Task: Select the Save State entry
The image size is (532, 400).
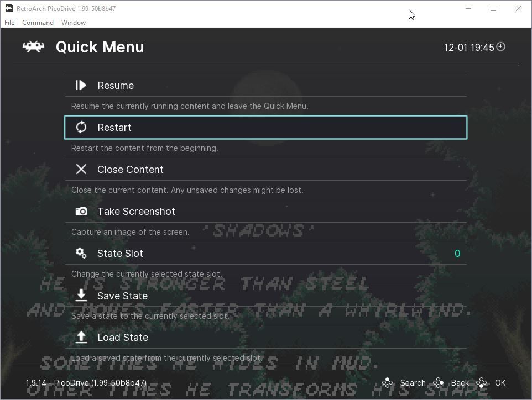Action: click(x=266, y=296)
